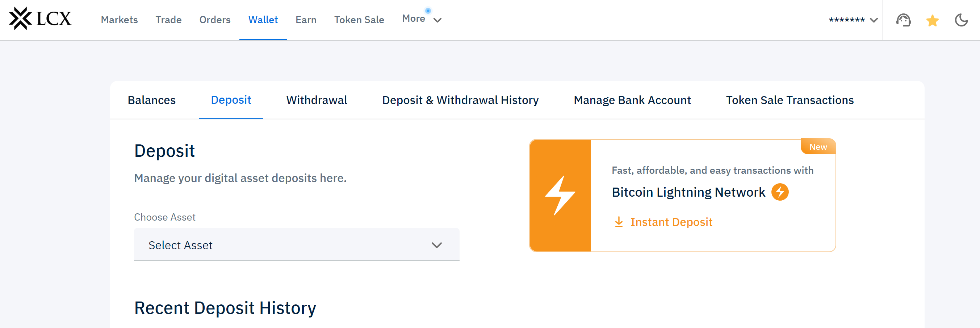Image resolution: width=980 pixels, height=328 pixels.
Task: Click the Instant Deposit link
Action: 671,222
